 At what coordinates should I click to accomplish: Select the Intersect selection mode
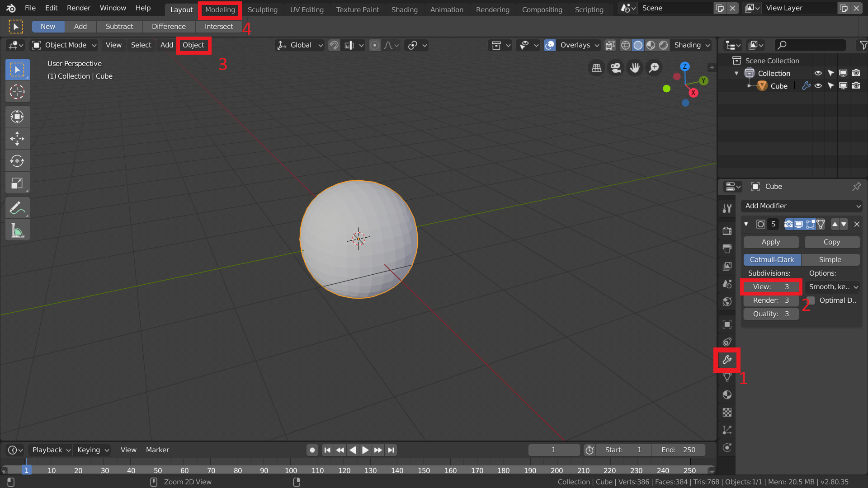[219, 27]
